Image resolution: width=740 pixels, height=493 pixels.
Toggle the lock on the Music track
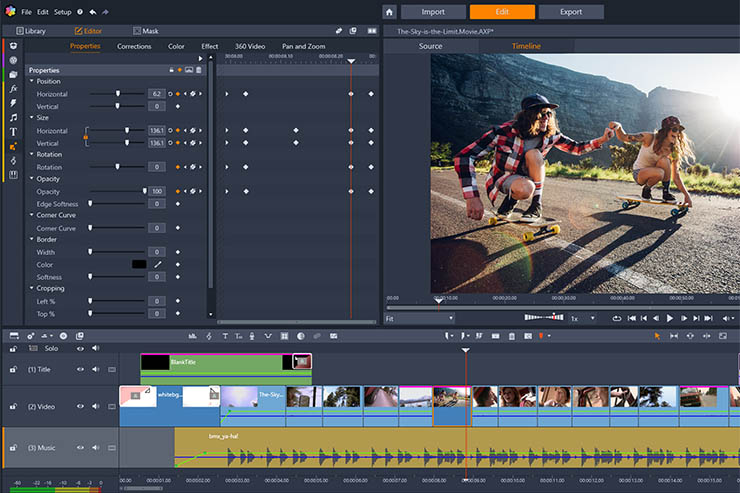point(13,448)
